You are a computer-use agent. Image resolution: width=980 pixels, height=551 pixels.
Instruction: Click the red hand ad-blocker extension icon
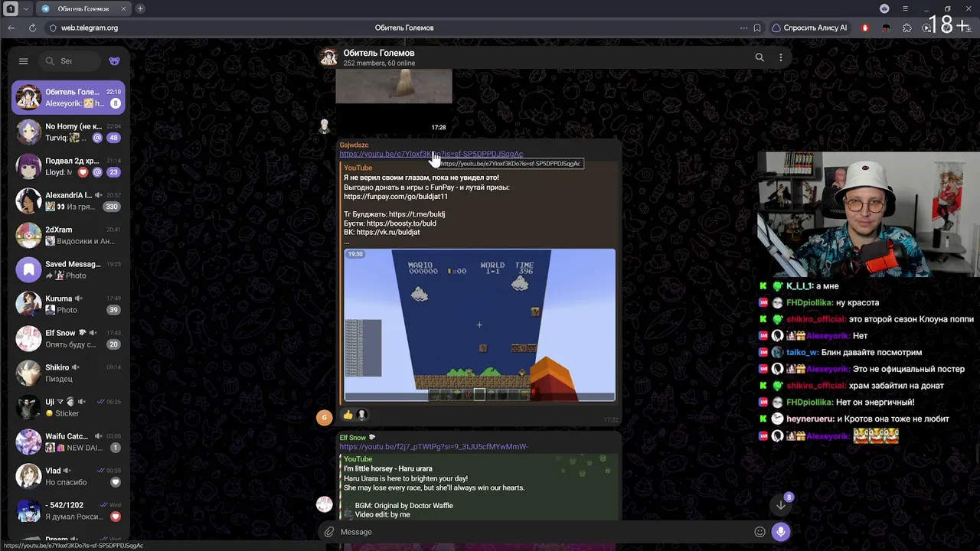[865, 28]
